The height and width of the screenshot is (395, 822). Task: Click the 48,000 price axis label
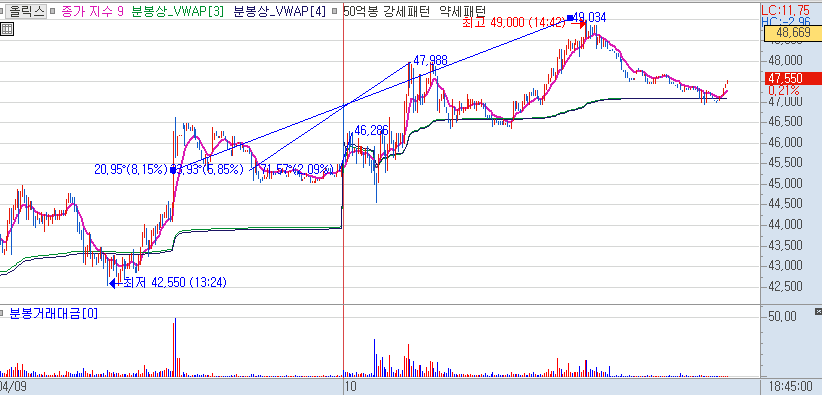pyautogui.click(x=785, y=60)
